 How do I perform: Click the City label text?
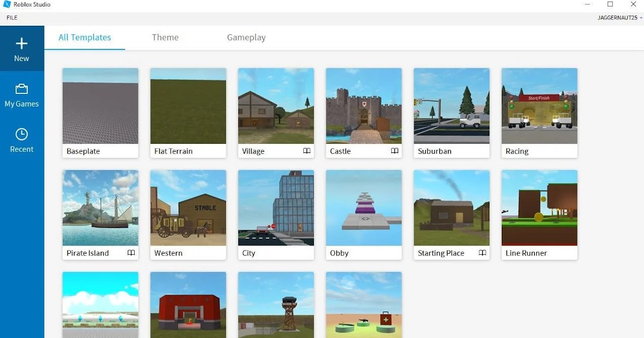(248, 253)
